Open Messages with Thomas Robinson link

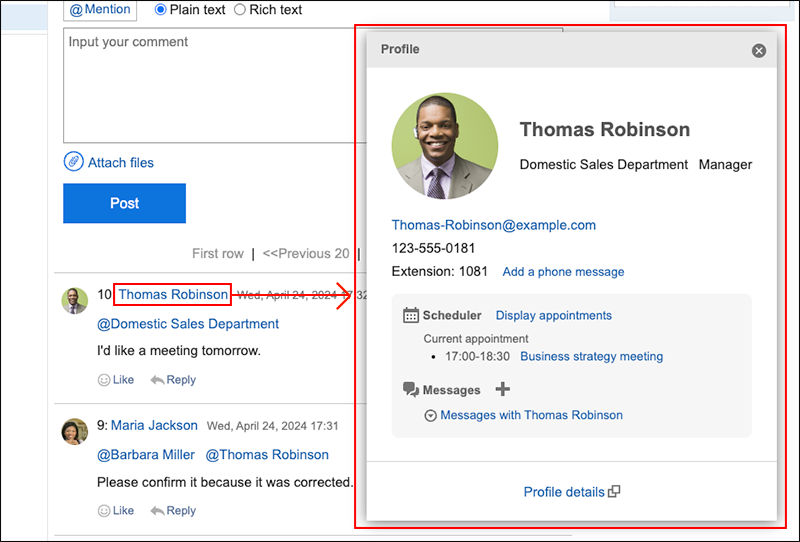[531, 415]
